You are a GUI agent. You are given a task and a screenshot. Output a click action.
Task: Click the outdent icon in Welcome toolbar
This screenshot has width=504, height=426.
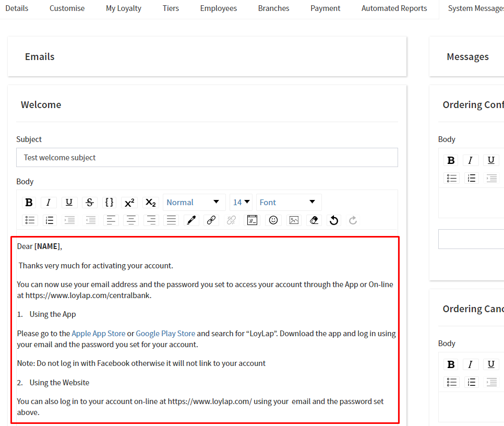91,220
